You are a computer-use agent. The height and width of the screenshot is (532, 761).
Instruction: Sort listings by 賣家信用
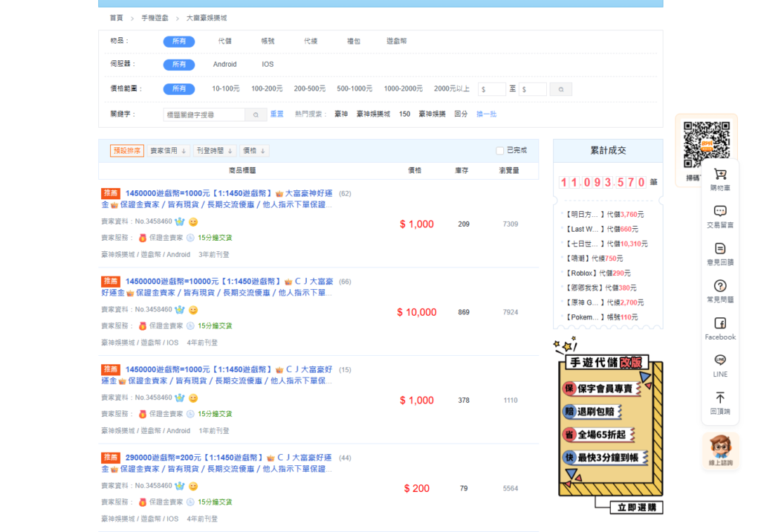(169, 151)
